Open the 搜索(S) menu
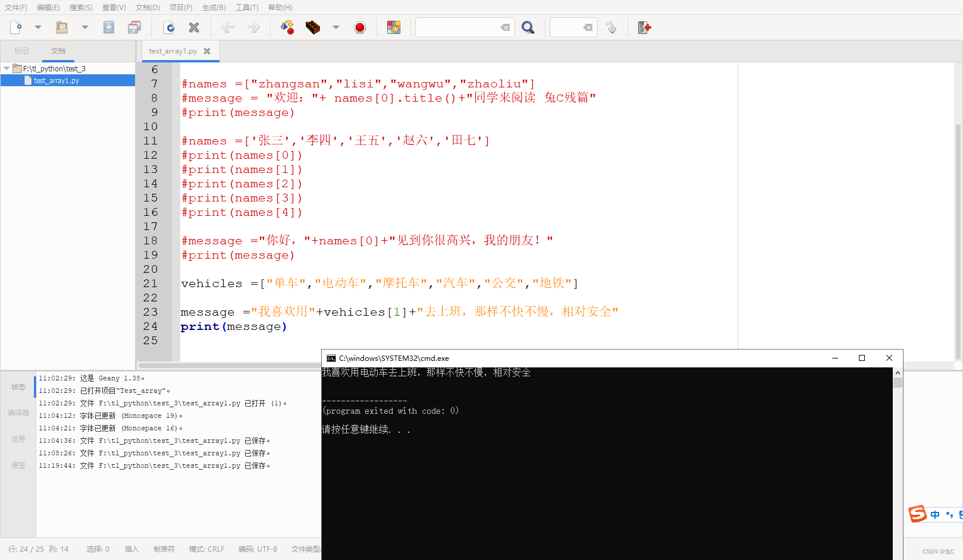963x560 pixels. point(81,8)
